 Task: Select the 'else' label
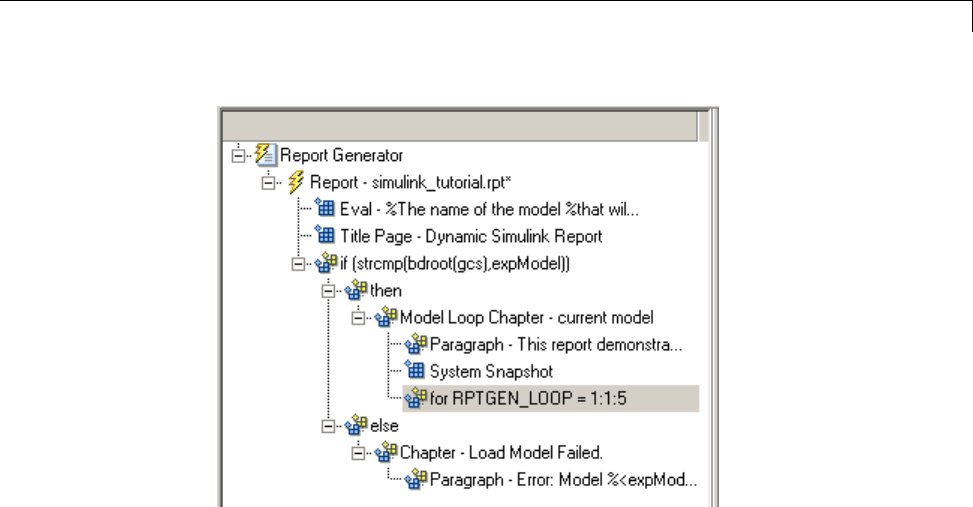[384, 426]
